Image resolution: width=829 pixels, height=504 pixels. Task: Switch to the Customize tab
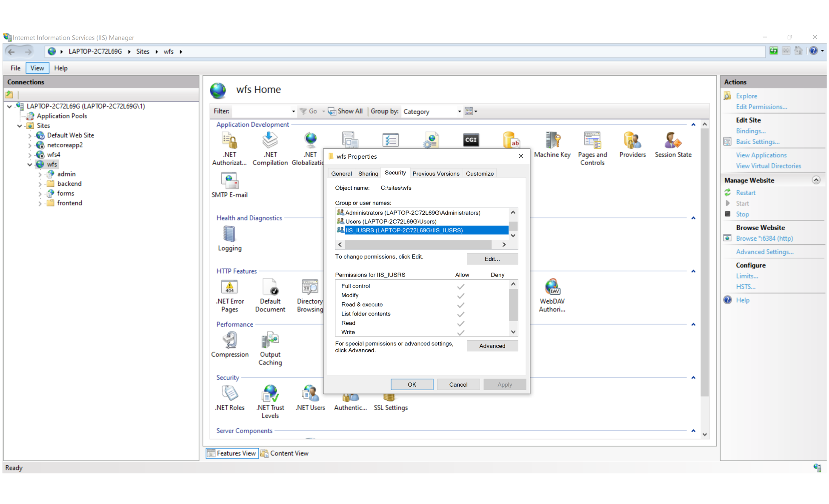(480, 174)
